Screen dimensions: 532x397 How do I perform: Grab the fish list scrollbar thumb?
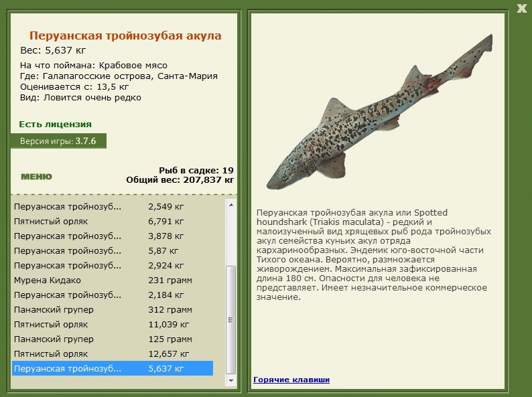(231, 320)
